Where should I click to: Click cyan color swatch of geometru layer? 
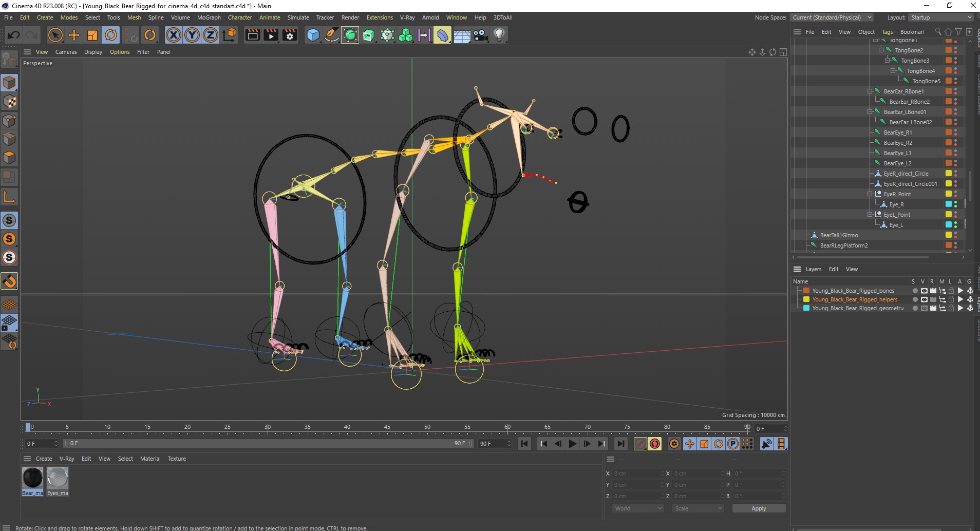click(x=806, y=308)
